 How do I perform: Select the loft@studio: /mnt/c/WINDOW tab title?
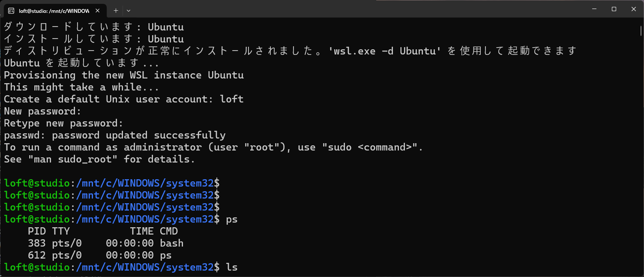coord(54,11)
